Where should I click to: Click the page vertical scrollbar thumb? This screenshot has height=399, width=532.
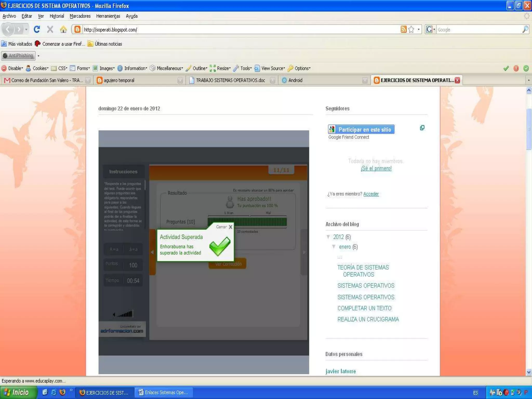coord(529,129)
